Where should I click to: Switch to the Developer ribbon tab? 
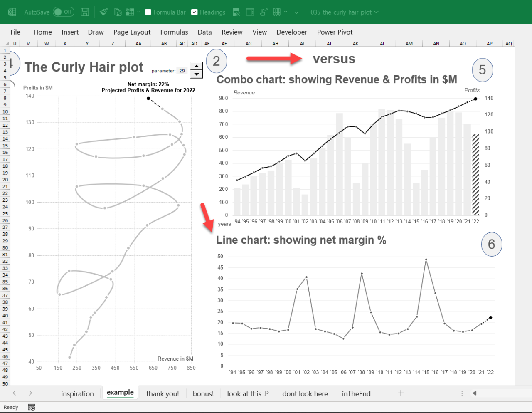291,32
